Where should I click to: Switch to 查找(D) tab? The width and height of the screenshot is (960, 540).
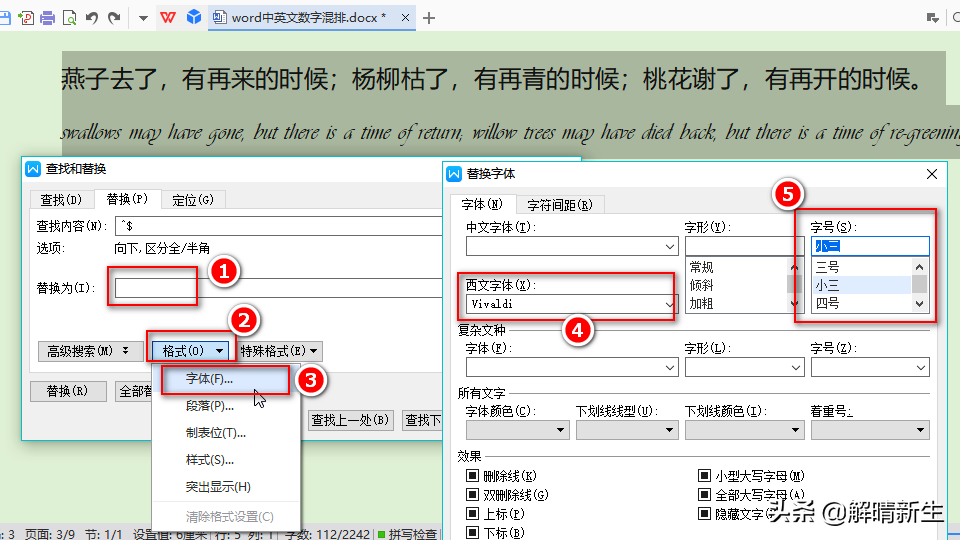61,200
